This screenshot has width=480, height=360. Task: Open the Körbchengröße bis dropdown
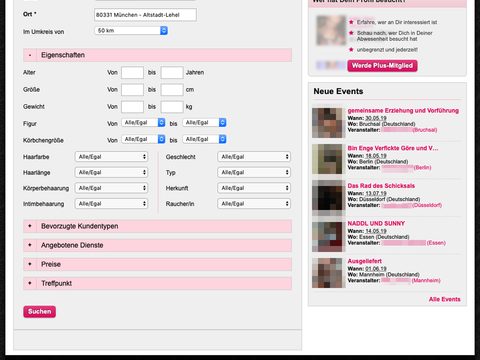(204, 139)
